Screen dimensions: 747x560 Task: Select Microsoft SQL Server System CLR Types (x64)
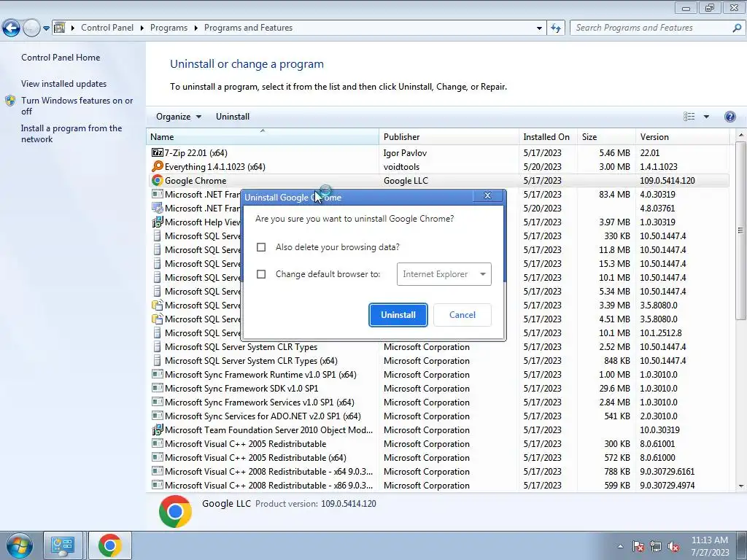pos(438,361)
